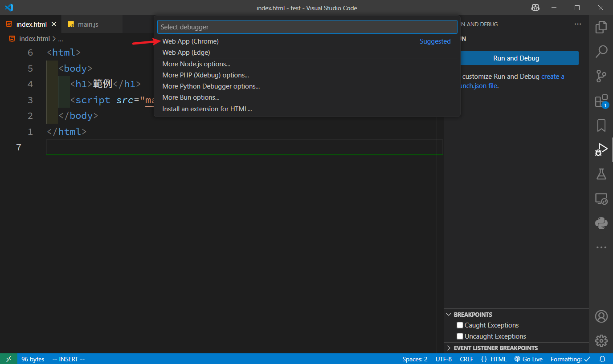This screenshot has width=613, height=364.
Task: Change line endings via CRLF
Action: 467,359
